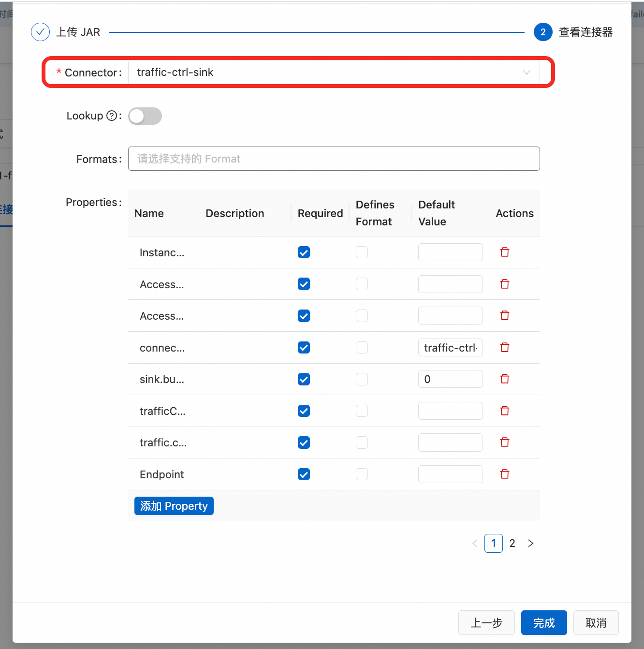Click the 查看连接器 step label
644x649 pixels.
tap(586, 32)
